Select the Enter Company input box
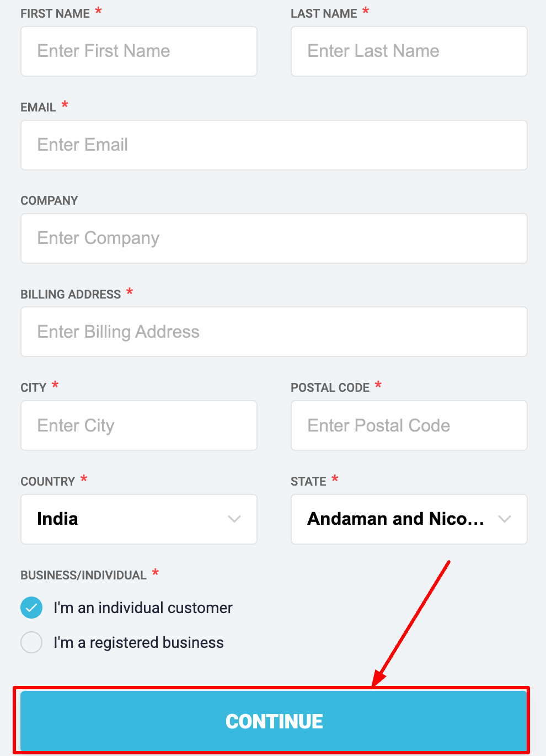Image resolution: width=546 pixels, height=756 pixels. pos(274,238)
